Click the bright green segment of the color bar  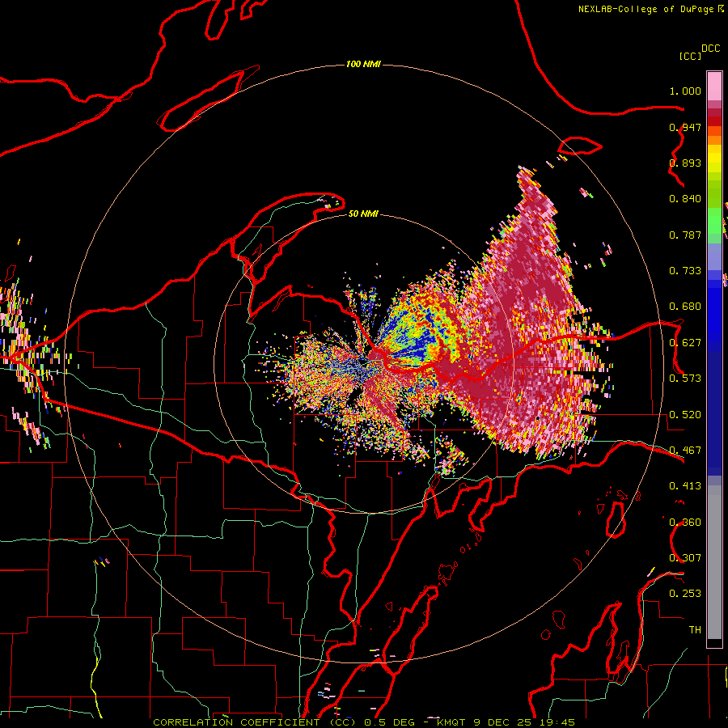point(714,221)
